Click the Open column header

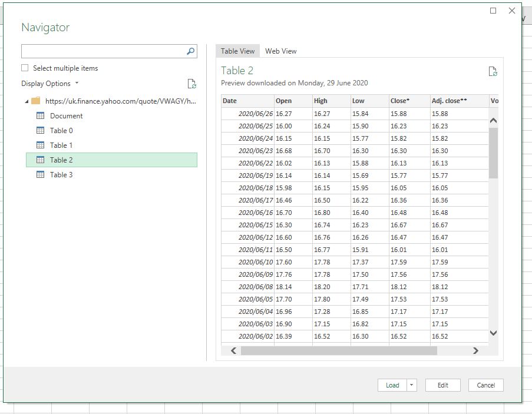tap(293, 101)
